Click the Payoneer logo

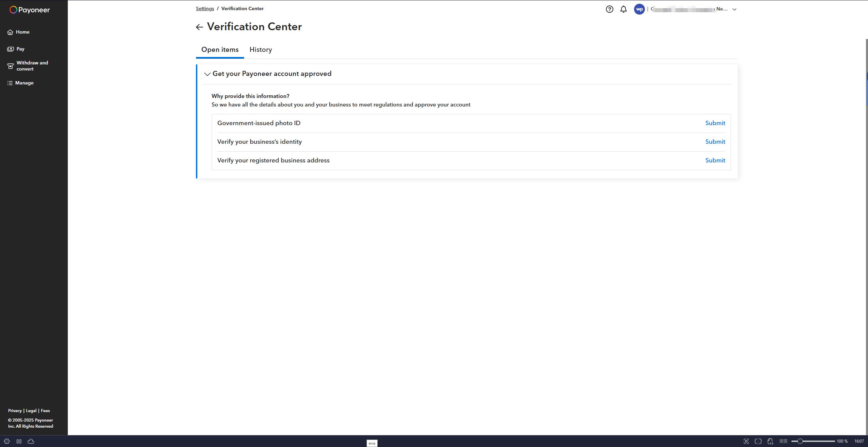(29, 10)
